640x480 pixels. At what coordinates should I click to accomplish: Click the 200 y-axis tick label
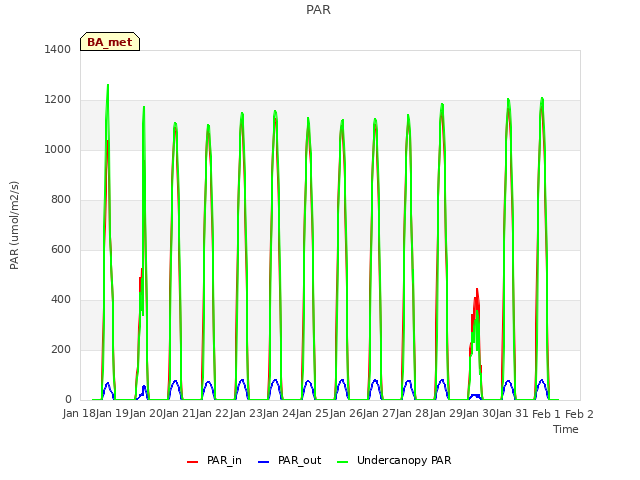[x=61, y=349]
